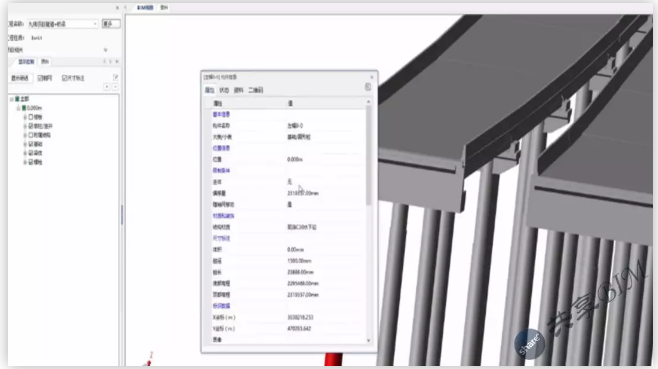Click the property list scrollbar thumb
This screenshot has width=658, height=369.
click(368, 155)
